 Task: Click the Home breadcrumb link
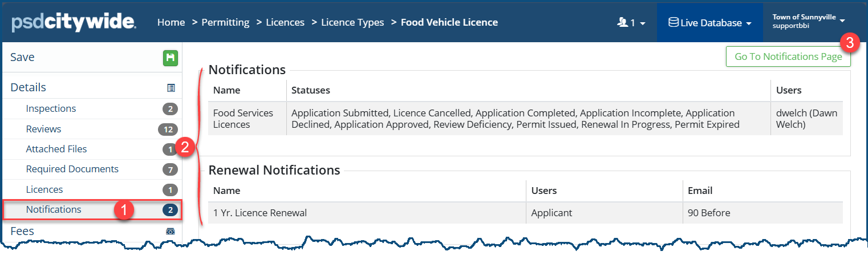[x=171, y=23]
